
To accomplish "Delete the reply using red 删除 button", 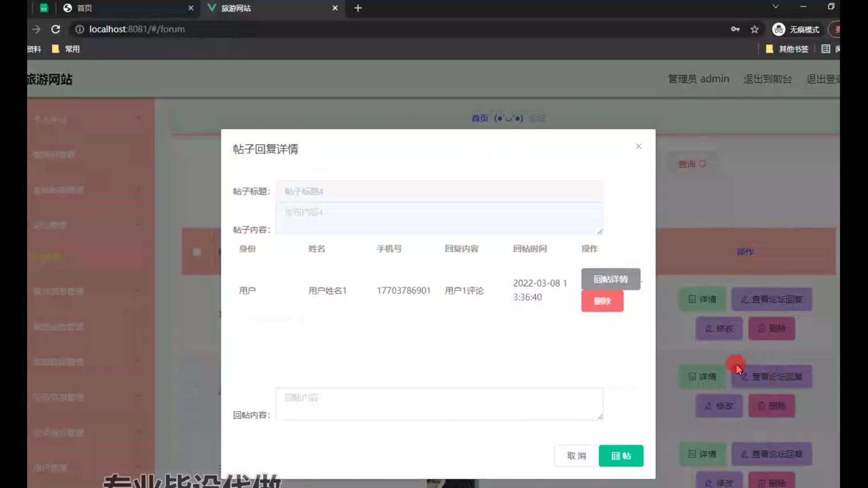I will click(x=602, y=301).
